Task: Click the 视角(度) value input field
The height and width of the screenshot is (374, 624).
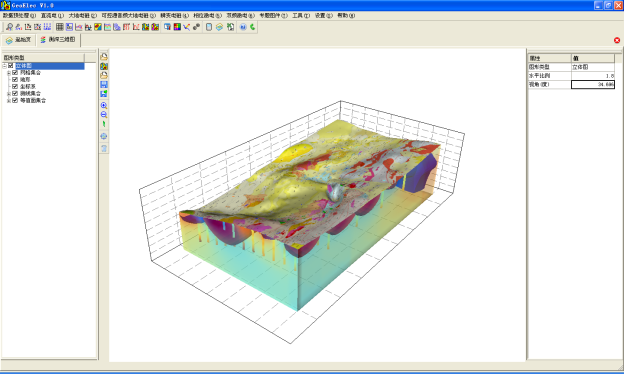Action: click(593, 84)
